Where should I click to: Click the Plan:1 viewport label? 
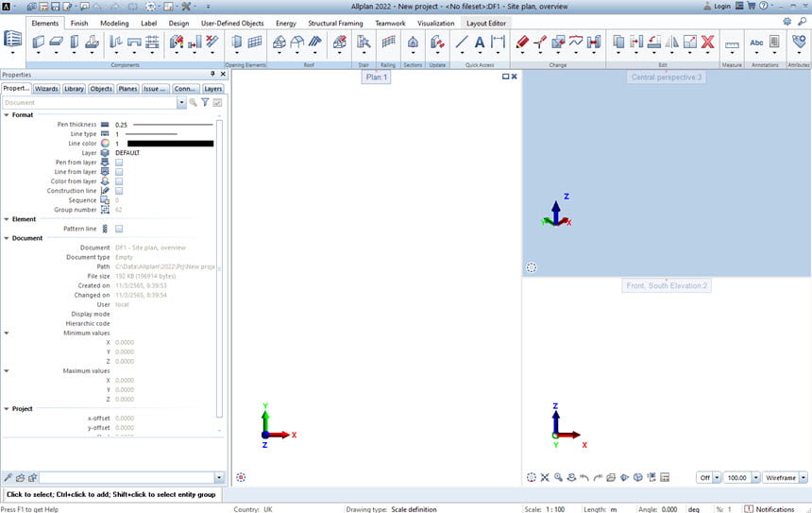tap(377, 77)
